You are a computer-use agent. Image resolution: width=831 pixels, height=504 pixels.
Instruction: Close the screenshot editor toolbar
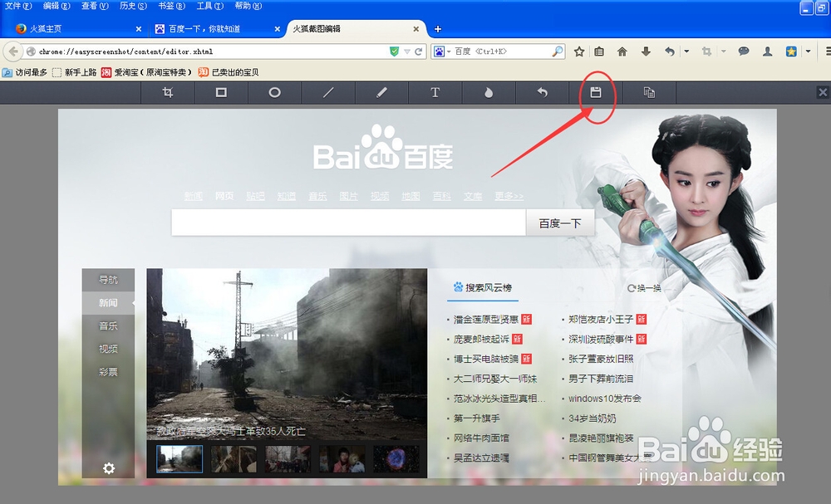tap(823, 93)
